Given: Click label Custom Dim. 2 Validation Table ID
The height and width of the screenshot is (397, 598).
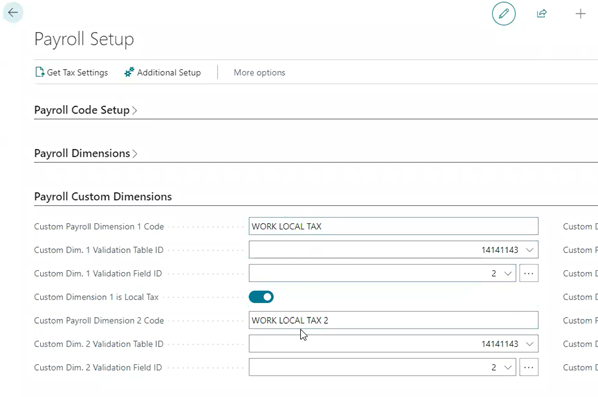Looking at the screenshot, I should tap(98, 344).
